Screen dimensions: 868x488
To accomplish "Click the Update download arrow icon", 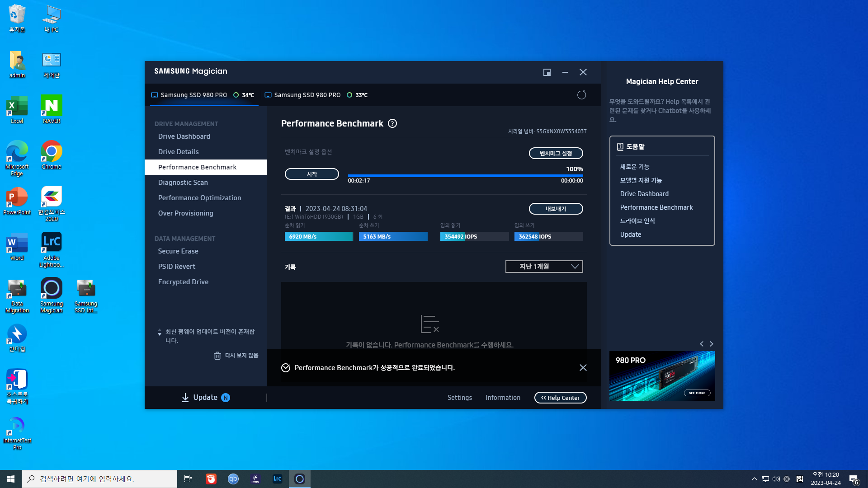I will pos(185,398).
